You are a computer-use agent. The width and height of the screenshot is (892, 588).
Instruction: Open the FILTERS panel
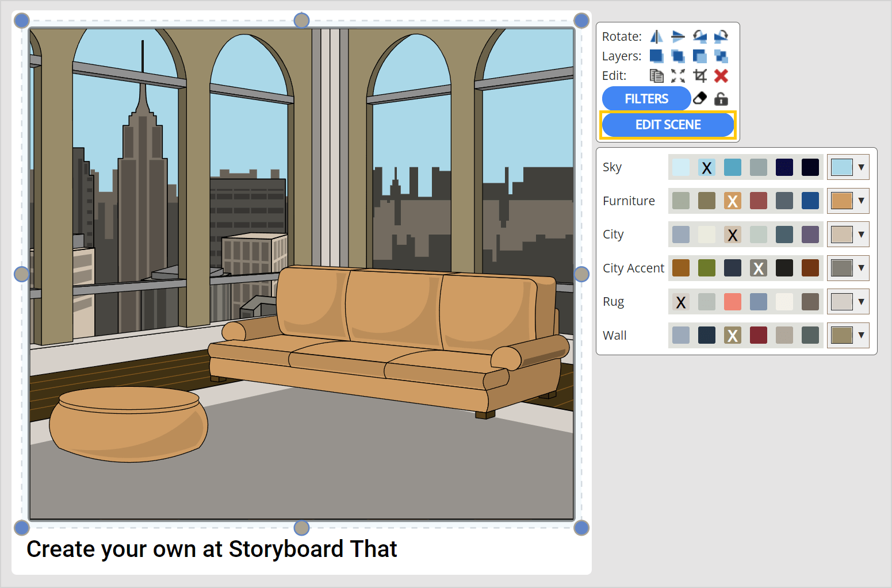tap(646, 98)
